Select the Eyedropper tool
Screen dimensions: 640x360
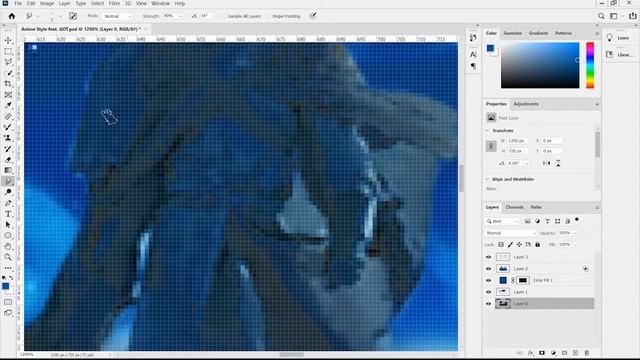[x=8, y=105]
